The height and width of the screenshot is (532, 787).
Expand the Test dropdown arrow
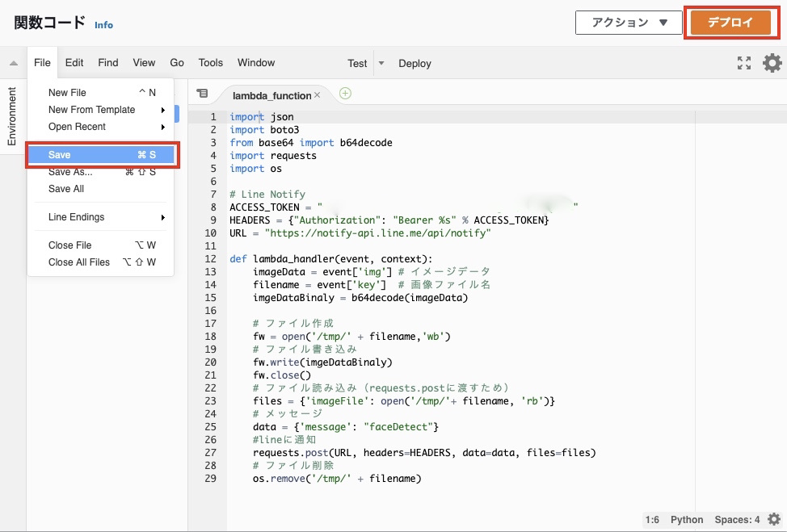point(381,64)
